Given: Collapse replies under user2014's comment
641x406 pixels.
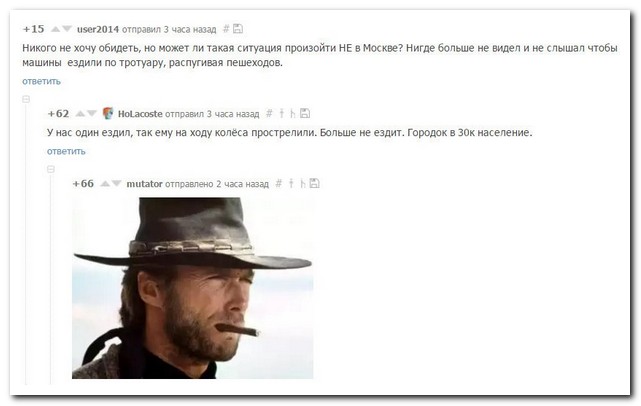Looking at the screenshot, I should click(26, 99).
